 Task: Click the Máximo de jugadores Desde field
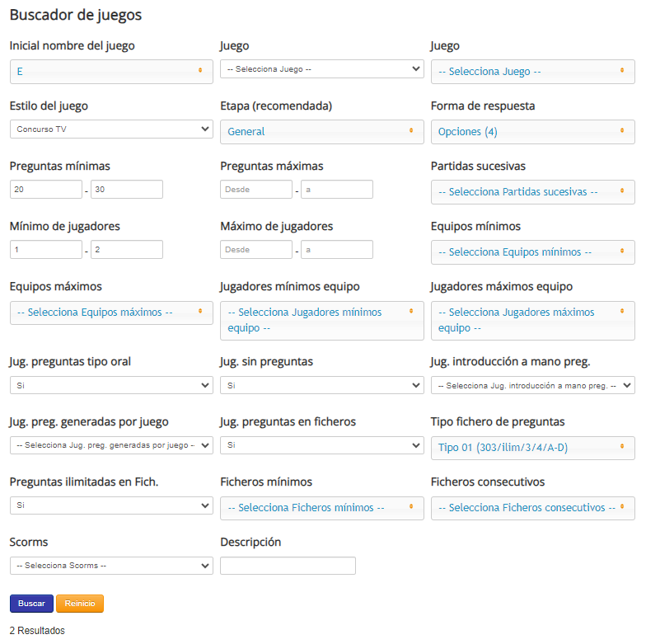pyautogui.click(x=256, y=250)
